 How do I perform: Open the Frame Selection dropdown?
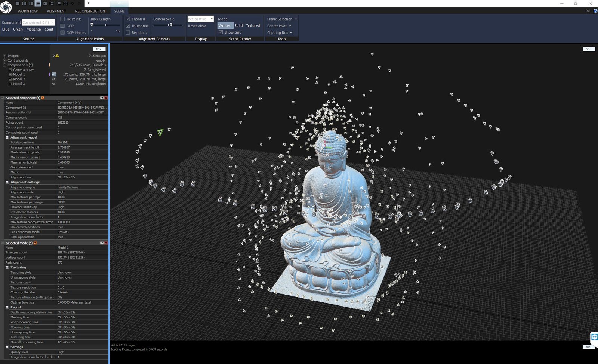pyautogui.click(x=281, y=19)
